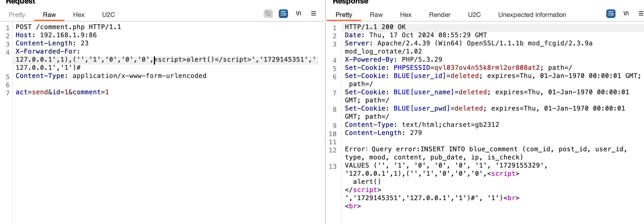Click the POST /comment.php HTTP/1.1 request line
This screenshot has width=644, height=224.
(68, 27)
